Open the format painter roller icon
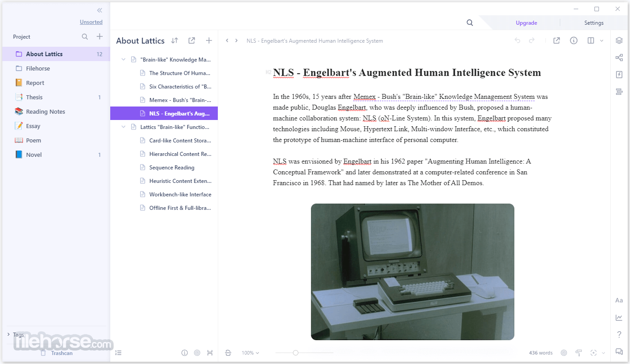630x364 pixels. 579,353
